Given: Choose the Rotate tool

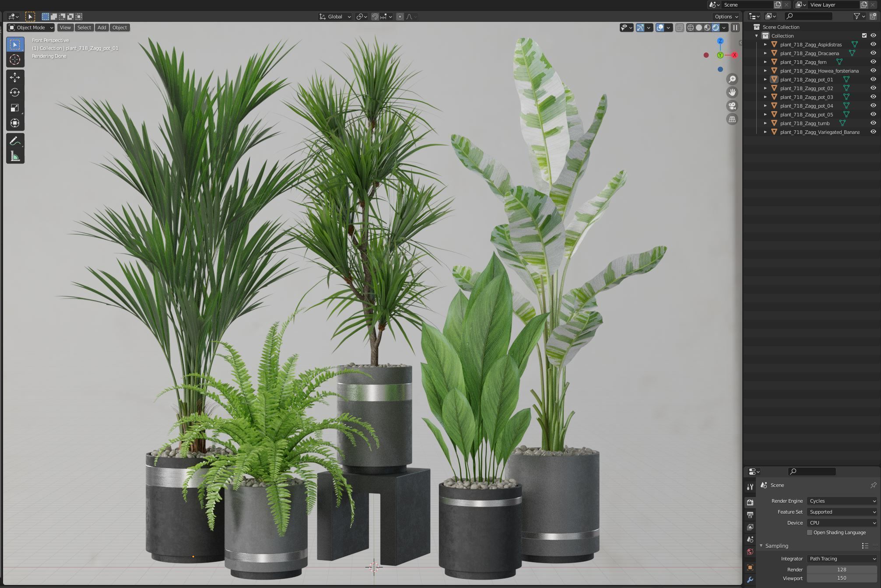Looking at the screenshot, I should tap(15, 92).
